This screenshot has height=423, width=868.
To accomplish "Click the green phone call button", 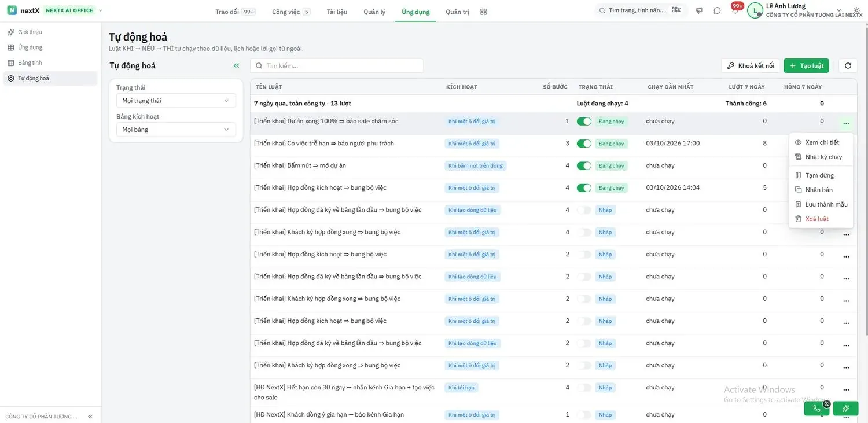I will 816,409.
